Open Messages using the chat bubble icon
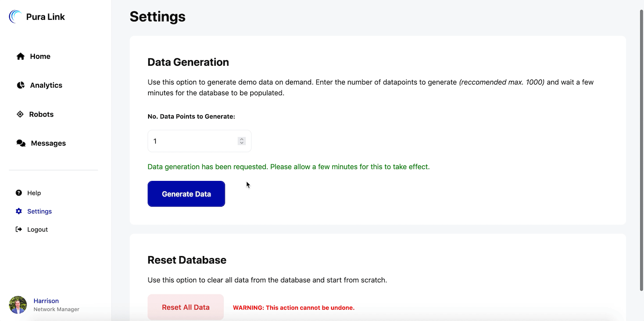This screenshot has width=644, height=321. pos(20,143)
